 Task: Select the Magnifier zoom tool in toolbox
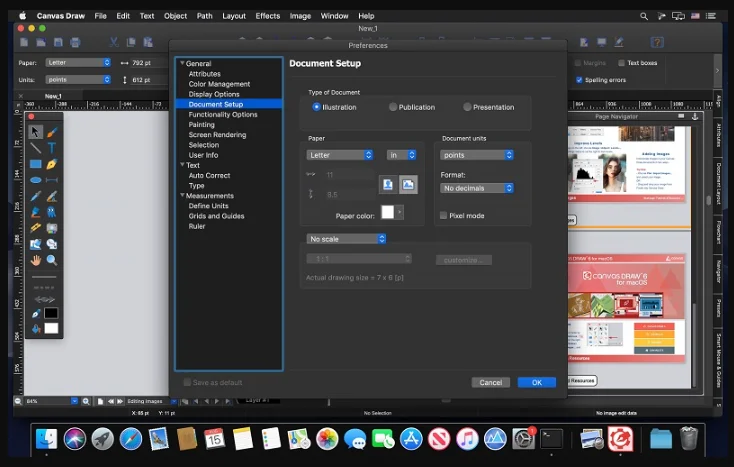click(x=52, y=260)
